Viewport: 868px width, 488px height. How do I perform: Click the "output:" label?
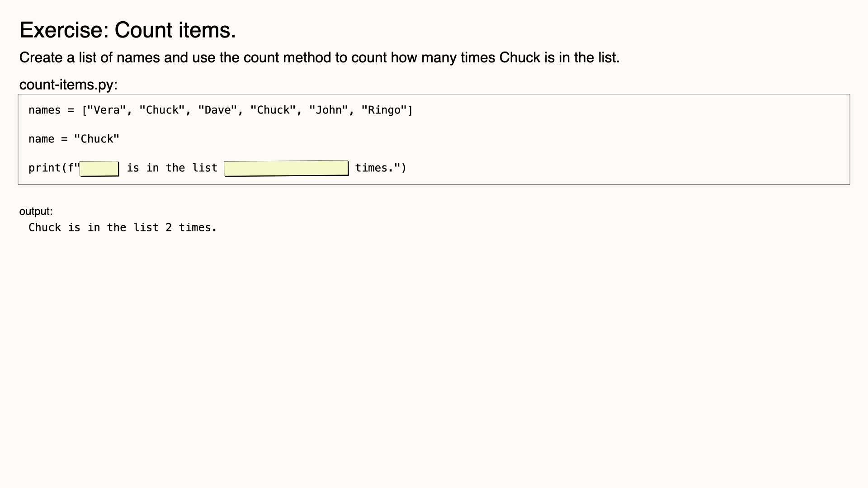coord(36,211)
